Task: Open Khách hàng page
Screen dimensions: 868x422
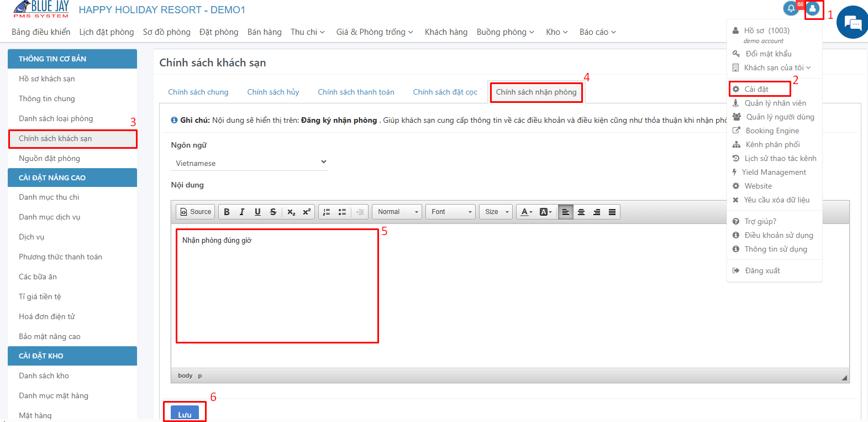Action: point(446,32)
